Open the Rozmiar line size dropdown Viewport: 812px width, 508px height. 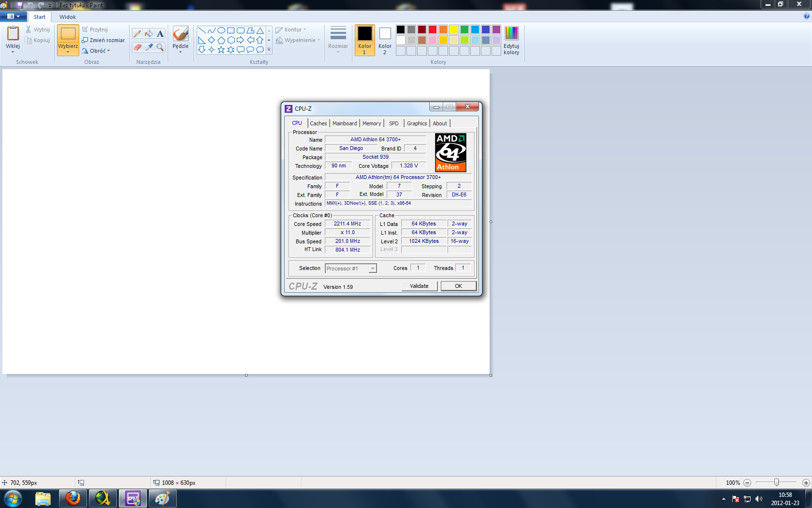pyautogui.click(x=338, y=40)
